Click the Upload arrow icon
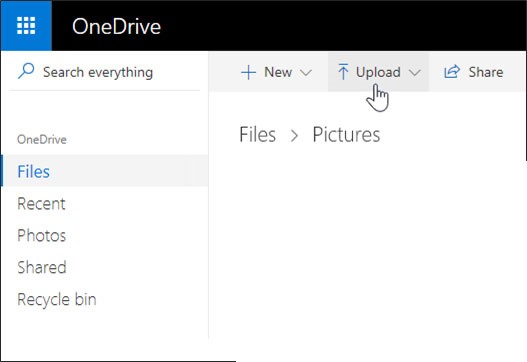527x362 pixels. pyautogui.click(x=343, y=72)
